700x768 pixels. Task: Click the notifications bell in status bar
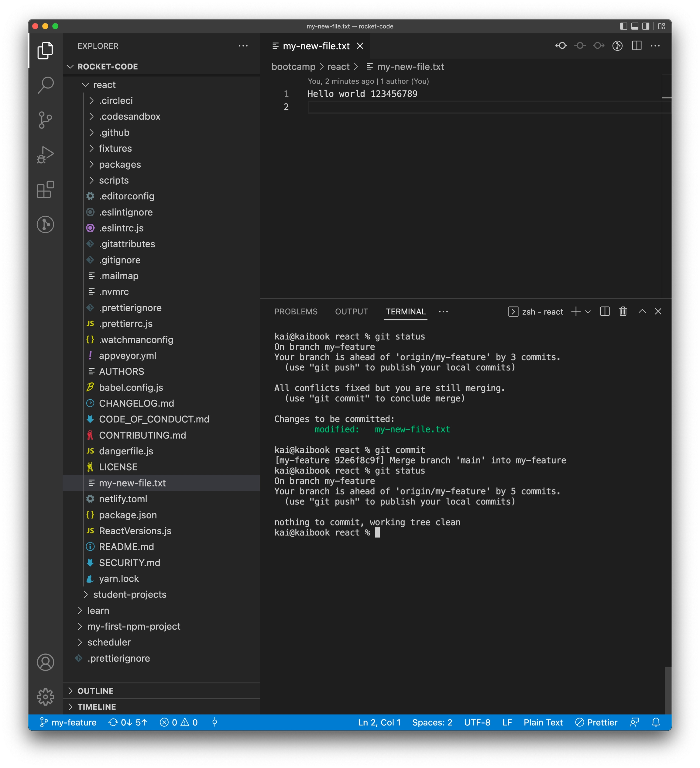pyautogui.click(x=656, y=723)
